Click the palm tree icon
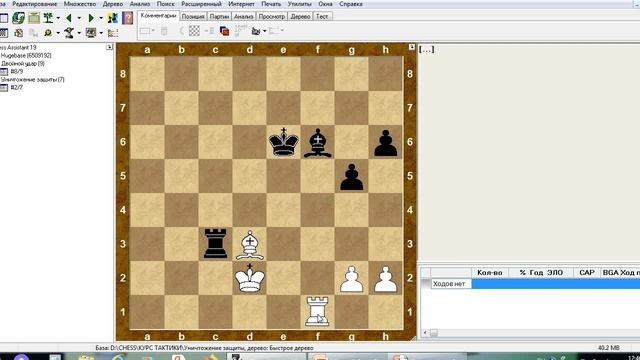This screenshot has width=640, height=360. tap(49, 18)
